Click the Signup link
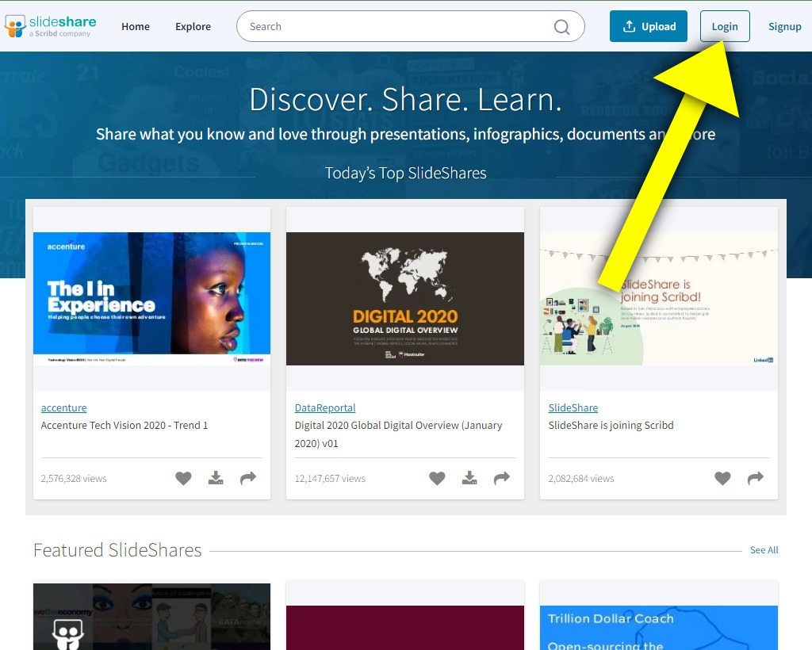 point(784,26)
